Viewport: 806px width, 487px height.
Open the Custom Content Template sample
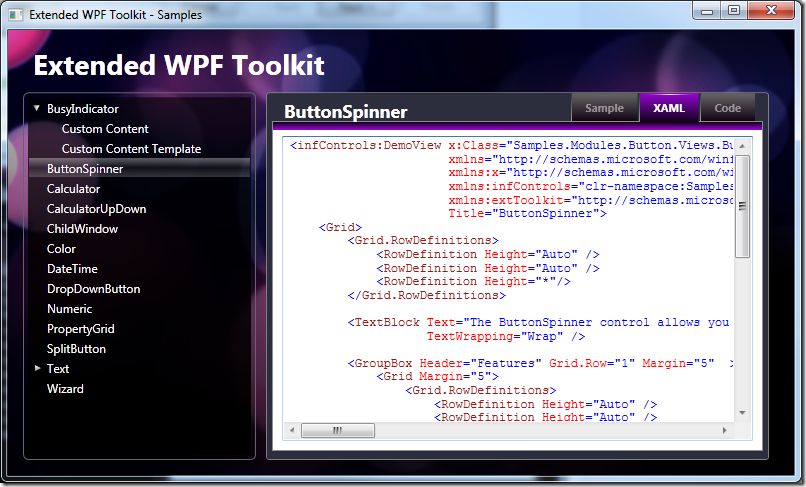click(132, 149)
